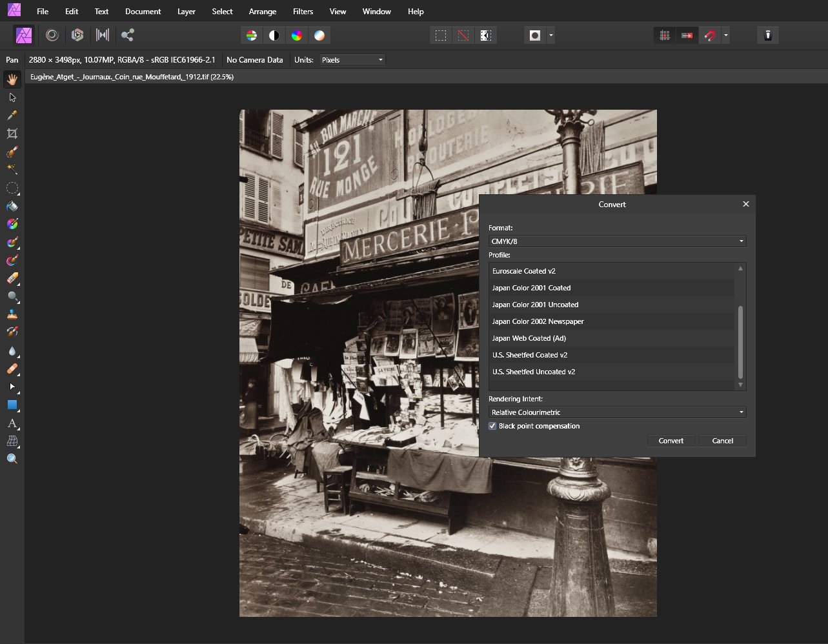Choose the U.S. Sheetfed Coated v2 profile
The width and height of the screenshot is (828, 644).
[612, 355]
